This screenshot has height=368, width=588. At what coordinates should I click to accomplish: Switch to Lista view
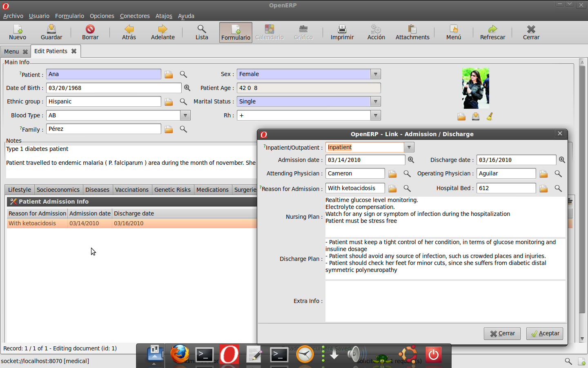coord(202,32)
